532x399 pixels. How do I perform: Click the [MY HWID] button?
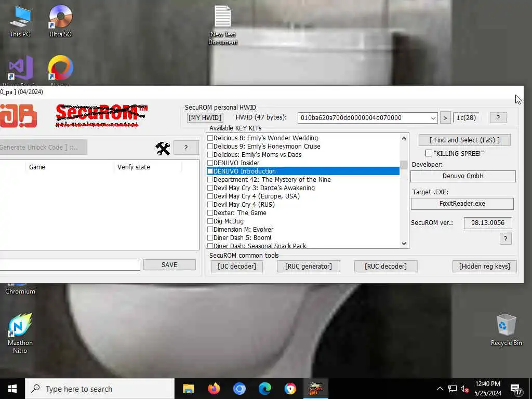205,118
